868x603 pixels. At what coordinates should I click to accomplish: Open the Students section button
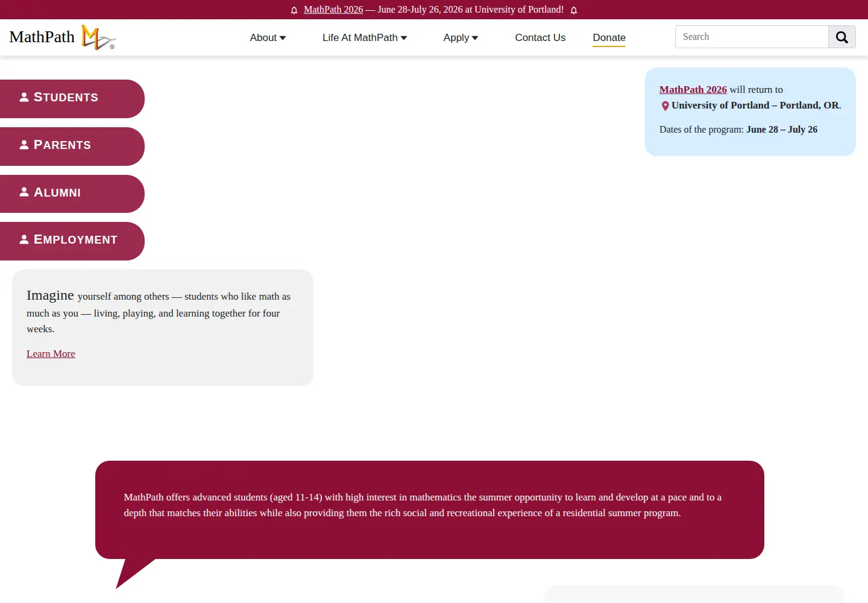[72, 99]
